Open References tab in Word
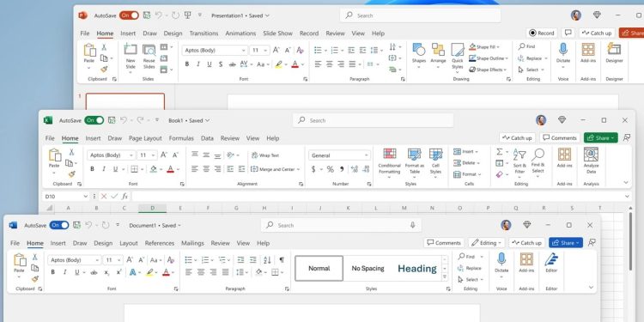Screen dimensions: 644x322 pyautogui.click(x=160, y=243)
